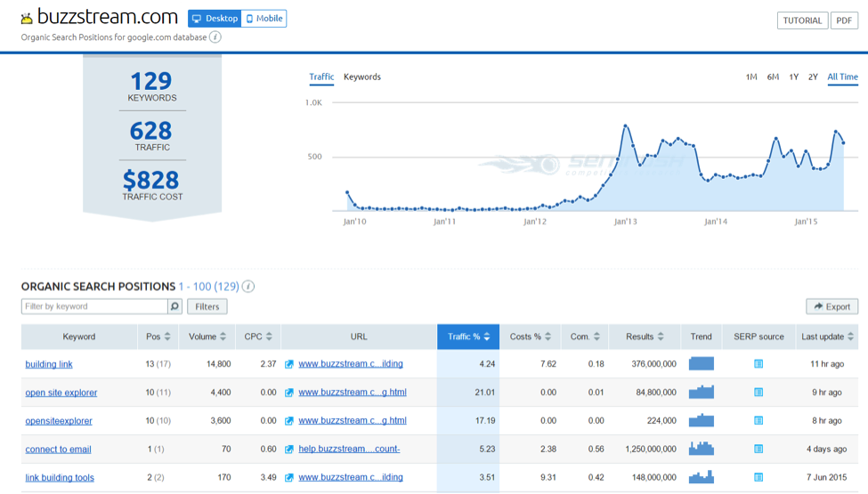Screen dimensions: 868x494
Task: Sort table by Costs % column
Action: tap(531, 336)
